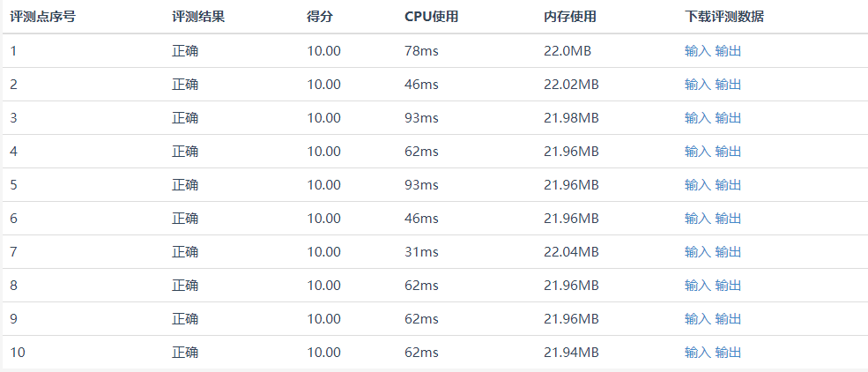Open 输出 link for test point 1

728,51
